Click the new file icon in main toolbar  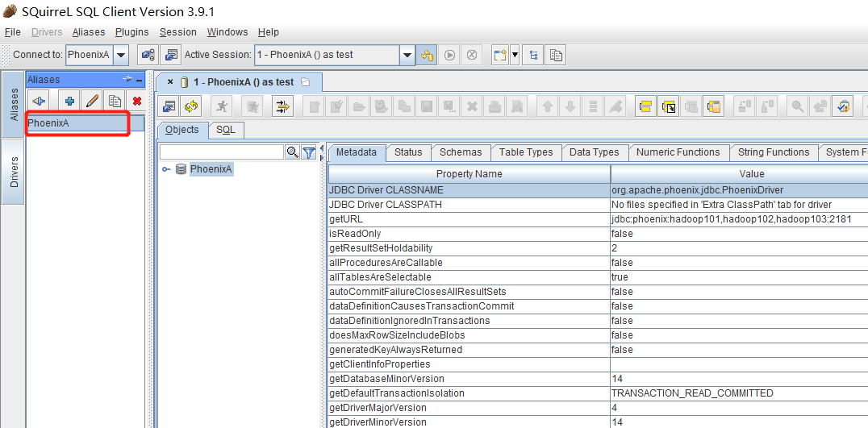[x=501, y=55]
